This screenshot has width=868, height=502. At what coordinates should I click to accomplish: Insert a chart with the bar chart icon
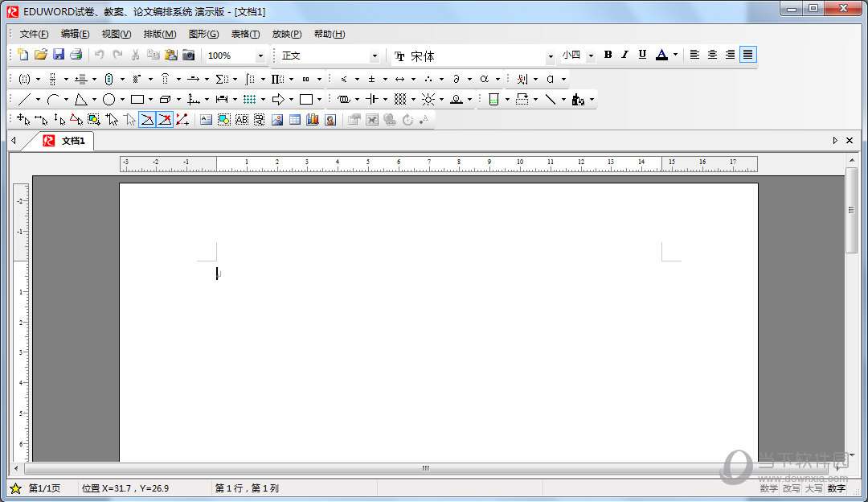313,120
